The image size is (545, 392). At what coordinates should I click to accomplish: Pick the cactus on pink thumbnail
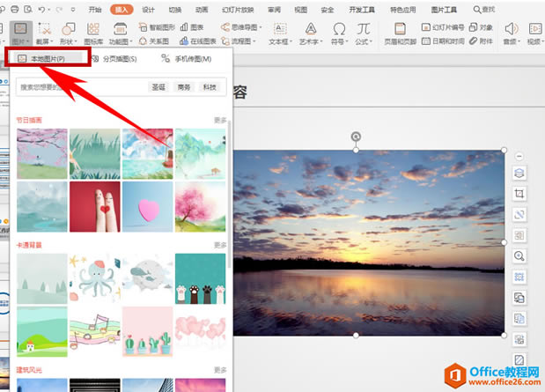coord(147,331)
